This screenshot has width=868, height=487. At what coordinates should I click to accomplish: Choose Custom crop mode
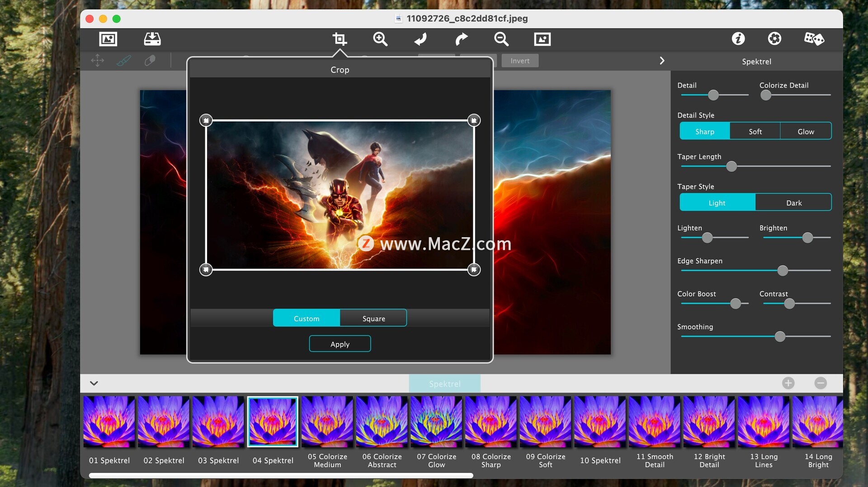point(307,318)
